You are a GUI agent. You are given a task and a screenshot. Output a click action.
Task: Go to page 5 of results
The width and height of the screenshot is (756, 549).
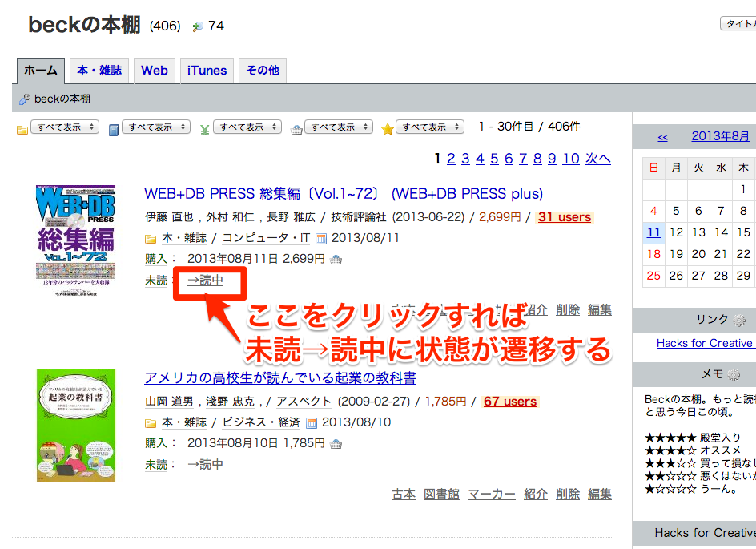pyautogui.click(x=494, y=159)
